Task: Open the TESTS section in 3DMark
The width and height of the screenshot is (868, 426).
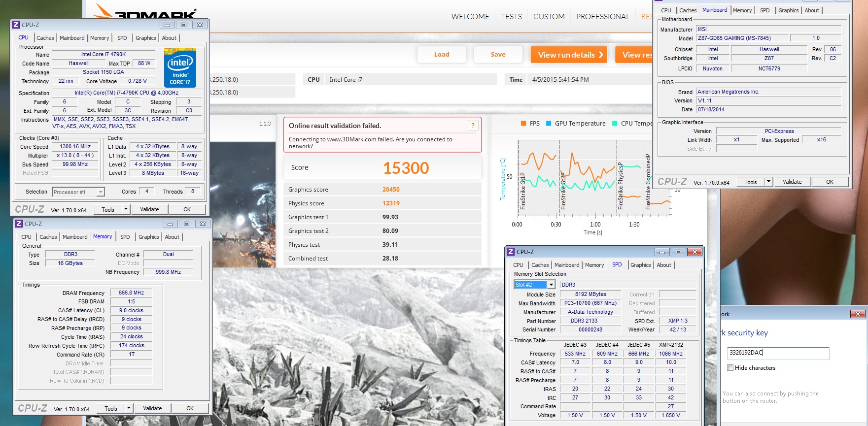Action: click(512, 17)
